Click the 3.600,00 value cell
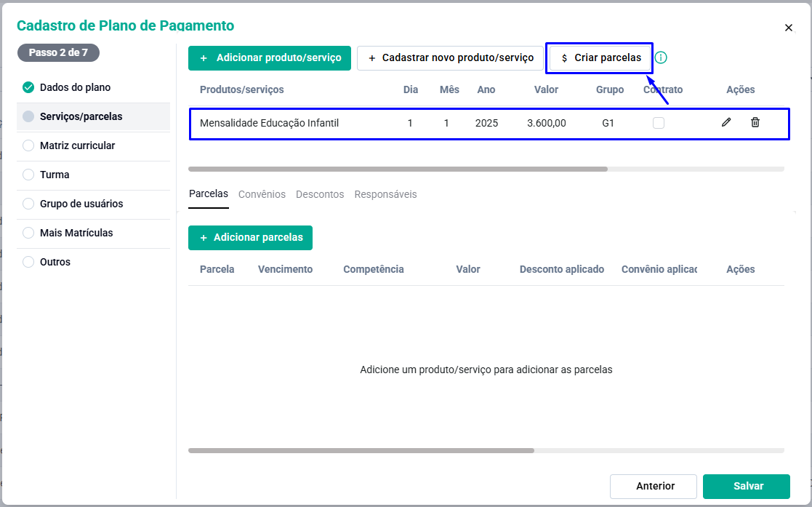Image resolution: width=812 pixels, height=507 pixels. (x=547, y=123)
